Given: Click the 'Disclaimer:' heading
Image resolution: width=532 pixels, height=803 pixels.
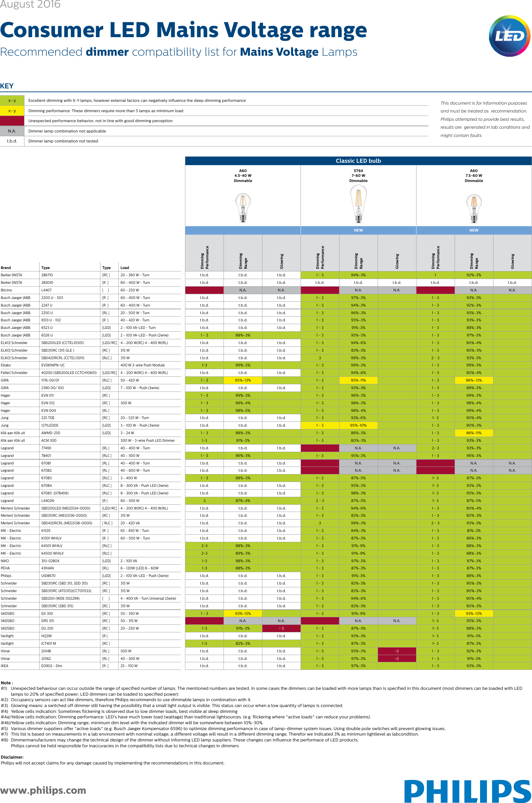Looking at the screenshot, I should [x=12, y=757].
